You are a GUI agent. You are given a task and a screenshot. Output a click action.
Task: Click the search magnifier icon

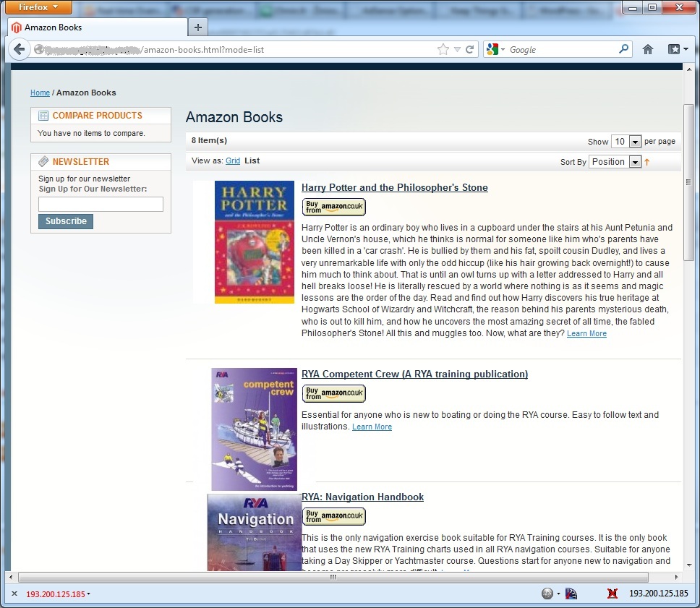(x=623, y=48)
